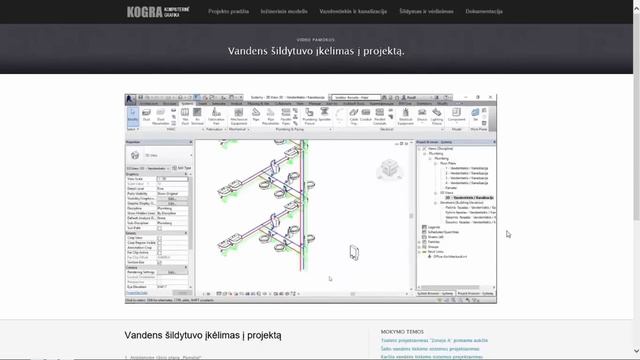Image resolution: width=640 pixels, height=360 pixels.
Task: Select the Device tool
Action: [422, 115]
